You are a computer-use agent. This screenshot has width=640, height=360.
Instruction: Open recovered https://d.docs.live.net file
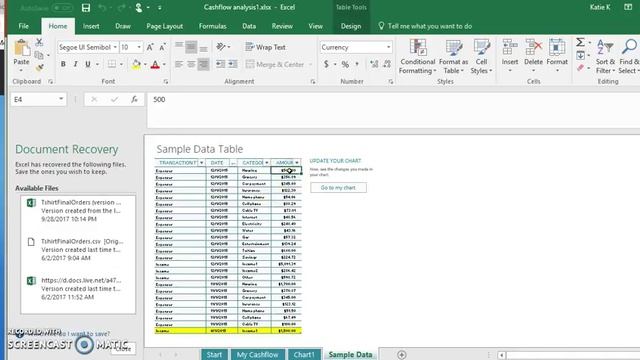tap(78, 289)
